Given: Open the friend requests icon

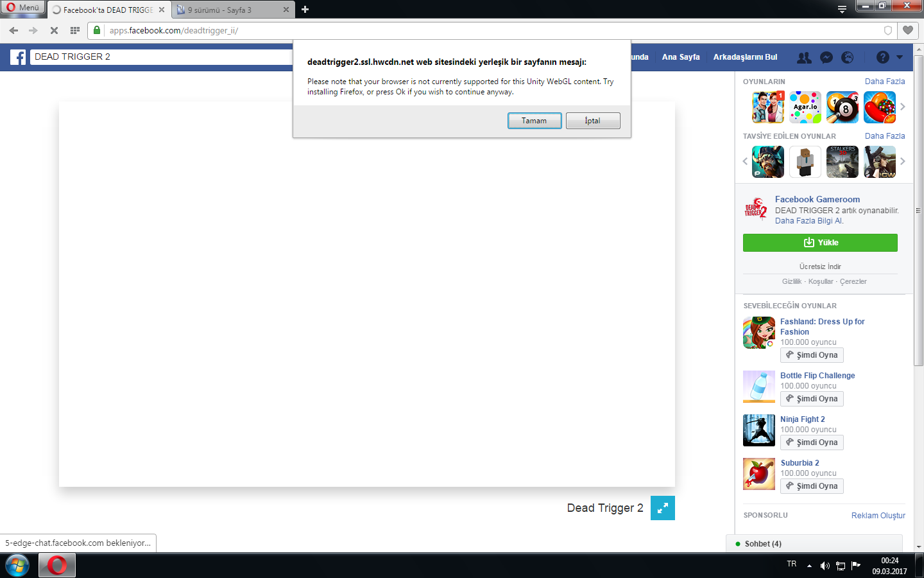Looking at the screenshot, I should (x=804, y=57).
